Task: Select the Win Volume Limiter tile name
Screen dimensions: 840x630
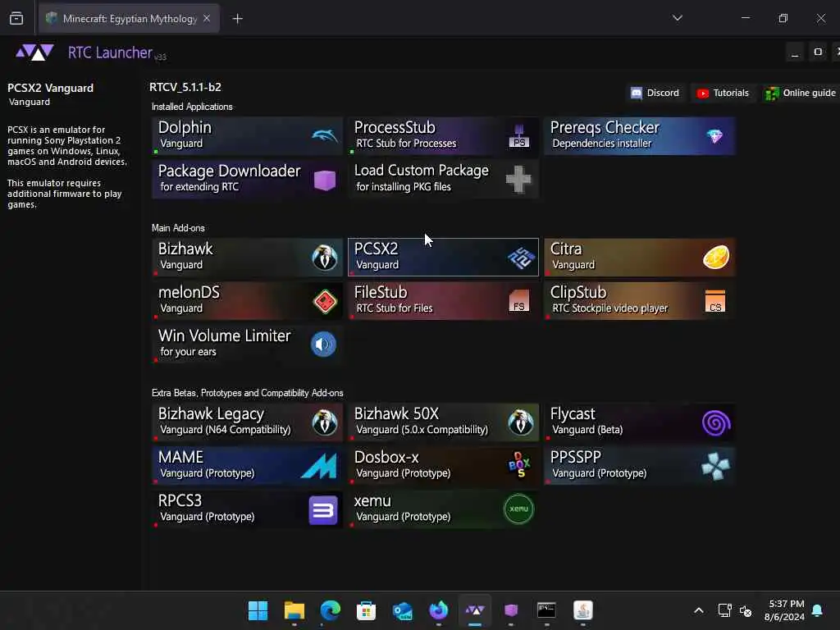Action: (x=225, y=336)
